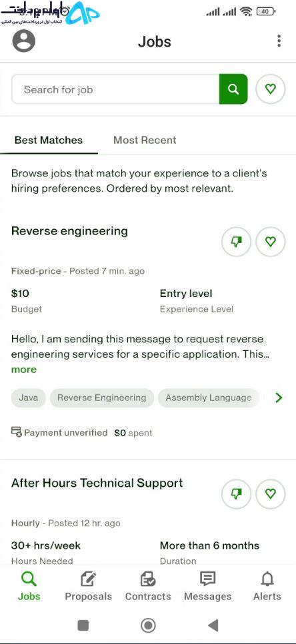Image resolution: width=296 pixels, height=644 pixels.
Task: Select the Assembly Language skill tag
Action: [209, 398]
